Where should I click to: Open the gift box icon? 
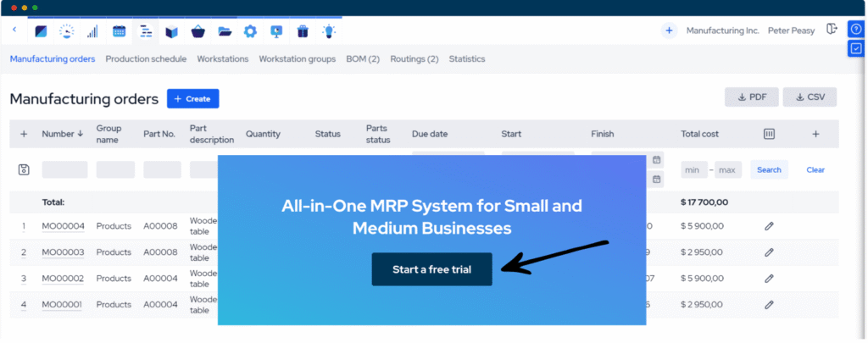(x=303, y=31)
